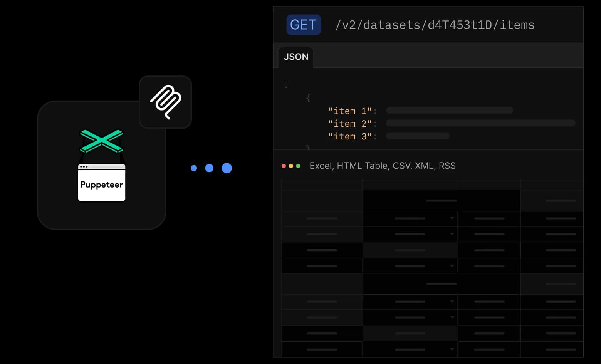Select the "item 2" JSON key

[x=350, y=124]
